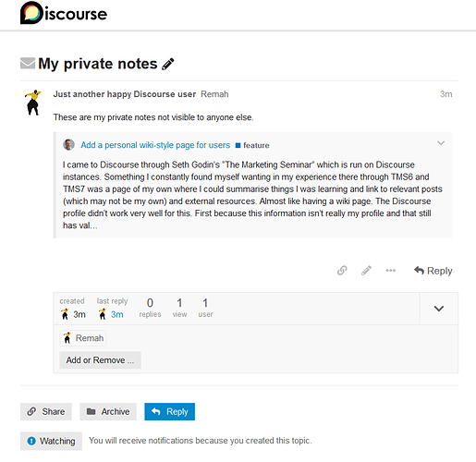This screenshot has height=462, width=476.
Task: Edit the topic title with the pencil icon
Action: 168,64
